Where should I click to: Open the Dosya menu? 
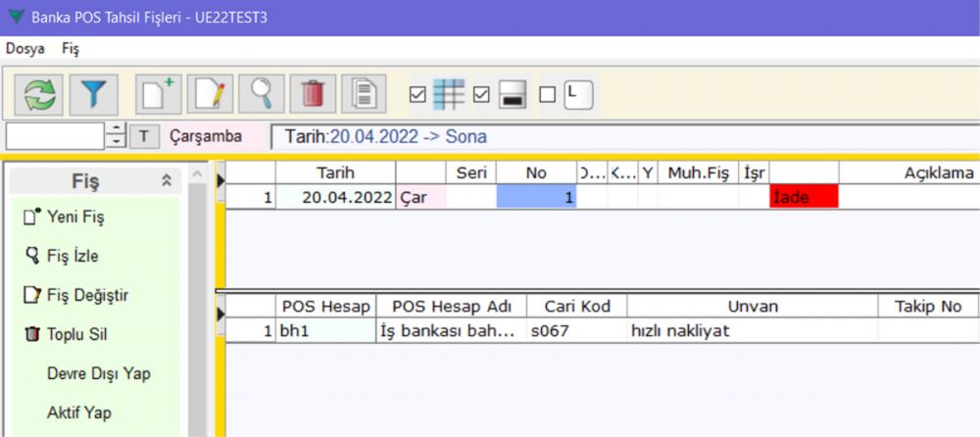(x=24, y=48)
